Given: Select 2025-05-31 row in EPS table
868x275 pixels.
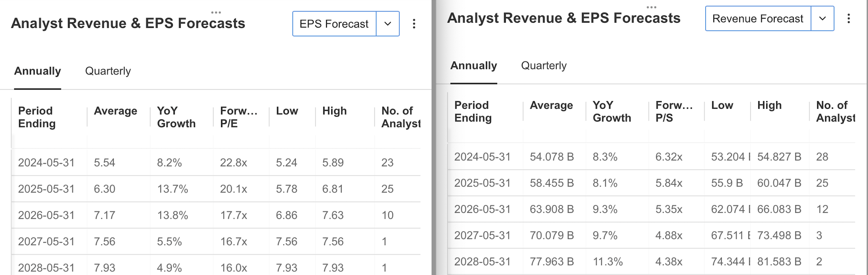Looking at the screenshot, I should (x=216, y=189).
